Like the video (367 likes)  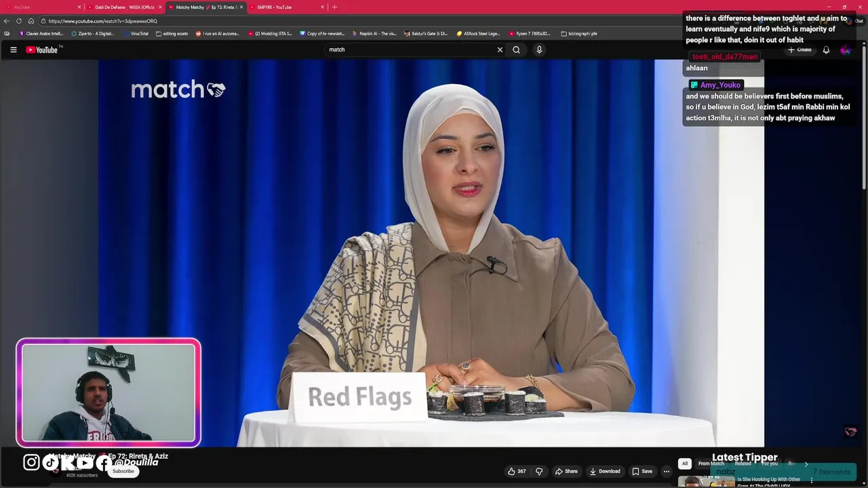point(517,471)
